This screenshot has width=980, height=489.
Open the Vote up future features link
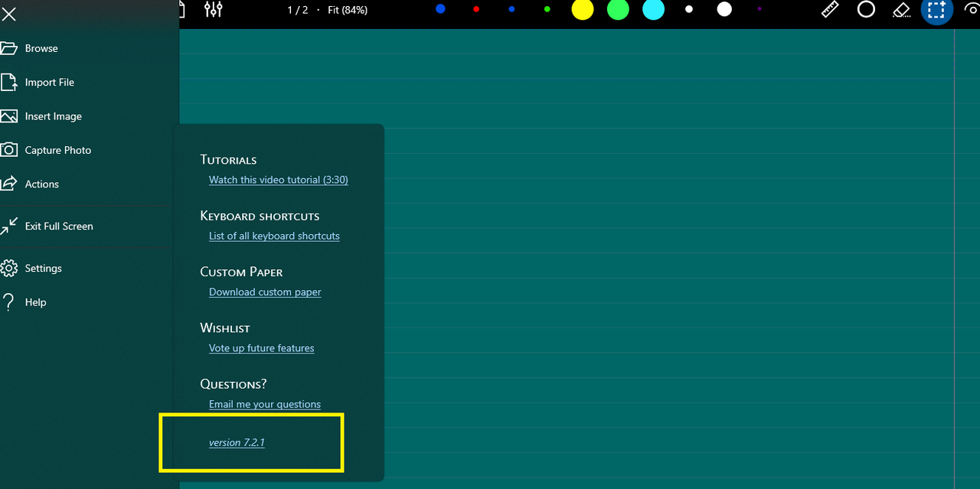coord(262,347)
